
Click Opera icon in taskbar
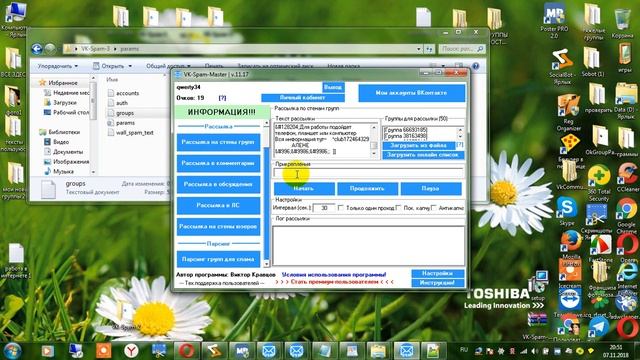(x=186, y=351)
